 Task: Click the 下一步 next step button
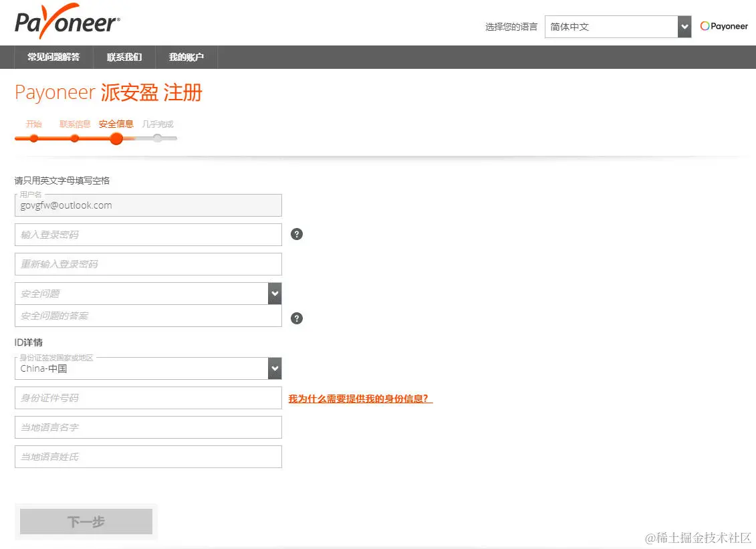click(86, 522)
